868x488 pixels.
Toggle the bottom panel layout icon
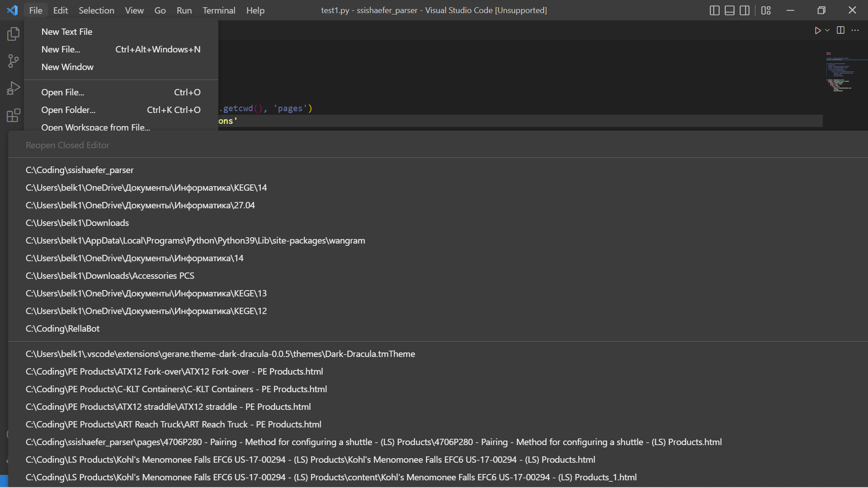pyautogui.click(x=730, y=10)
